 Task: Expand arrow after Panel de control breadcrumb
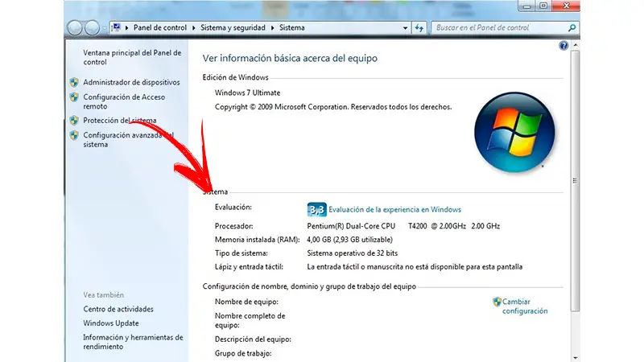click(194, 28)
